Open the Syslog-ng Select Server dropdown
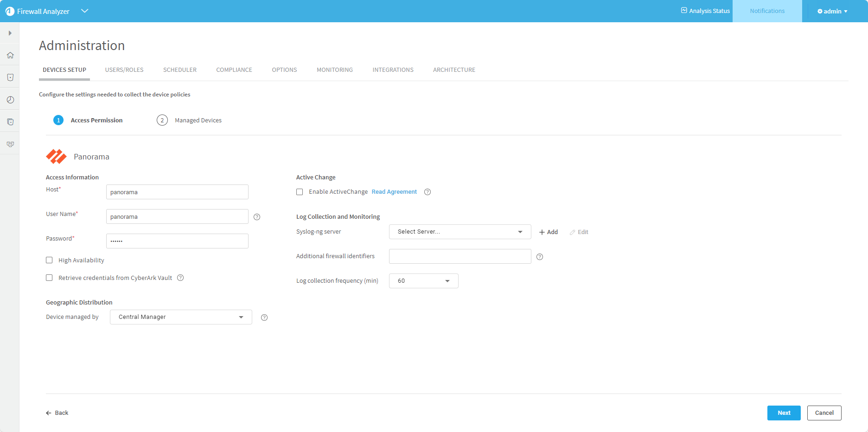This screenshot has width=868, height=432. click(x=460, y=232)
